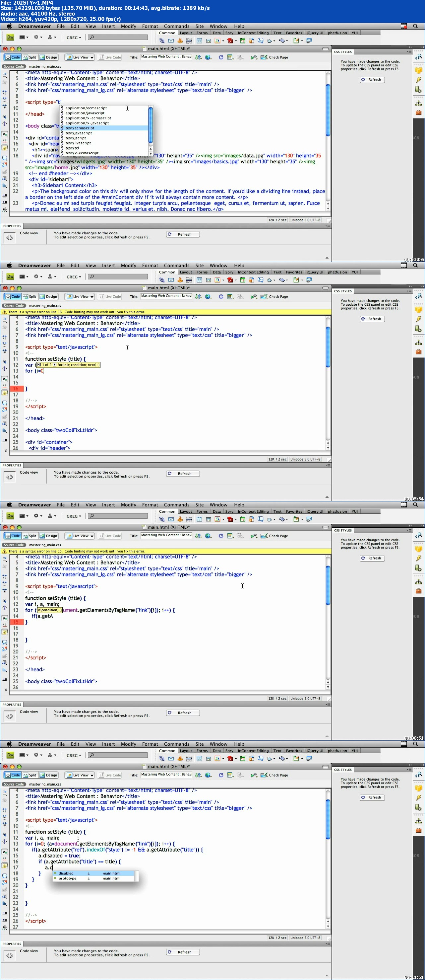Expand the Live View options arrow

point(92,57)
